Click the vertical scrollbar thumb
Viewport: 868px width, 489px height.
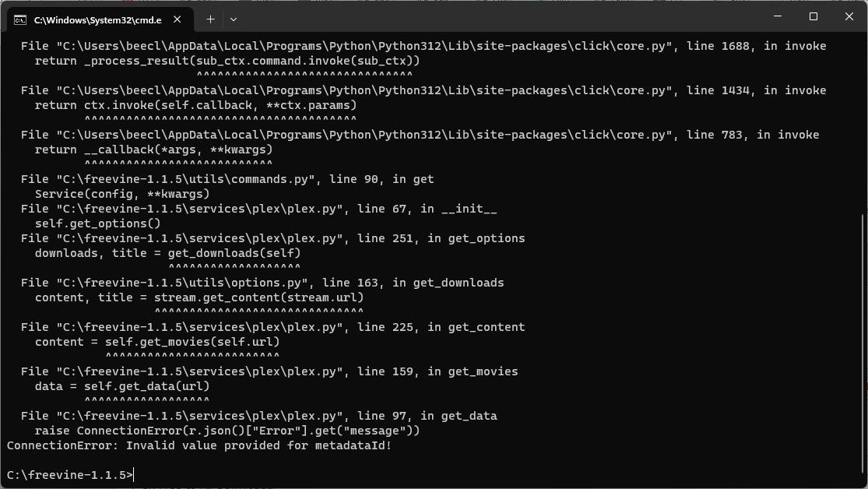[x=863, y=349]
